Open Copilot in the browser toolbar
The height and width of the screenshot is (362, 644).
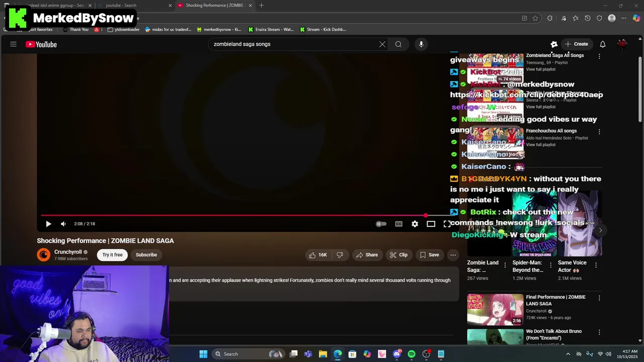pos(636,18)
